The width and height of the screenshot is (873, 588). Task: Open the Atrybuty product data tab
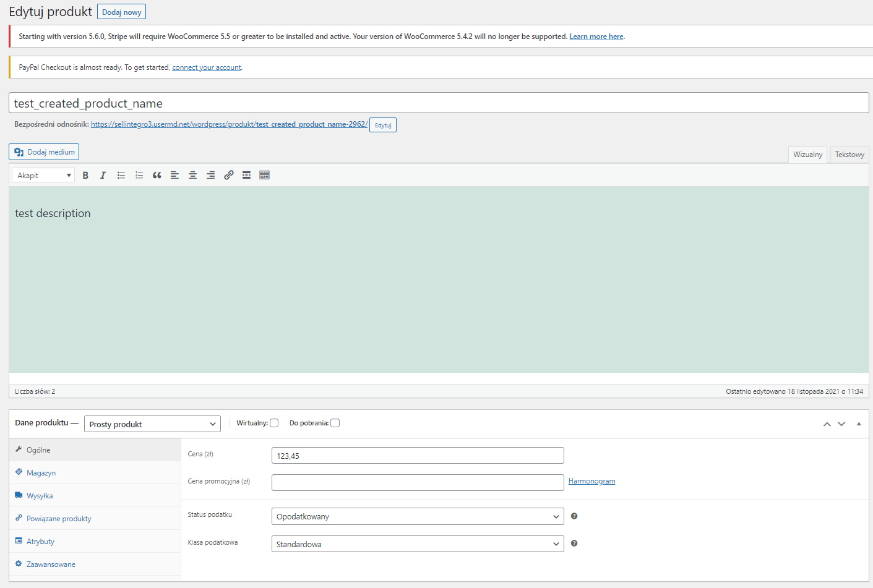[x=95, y=542]
